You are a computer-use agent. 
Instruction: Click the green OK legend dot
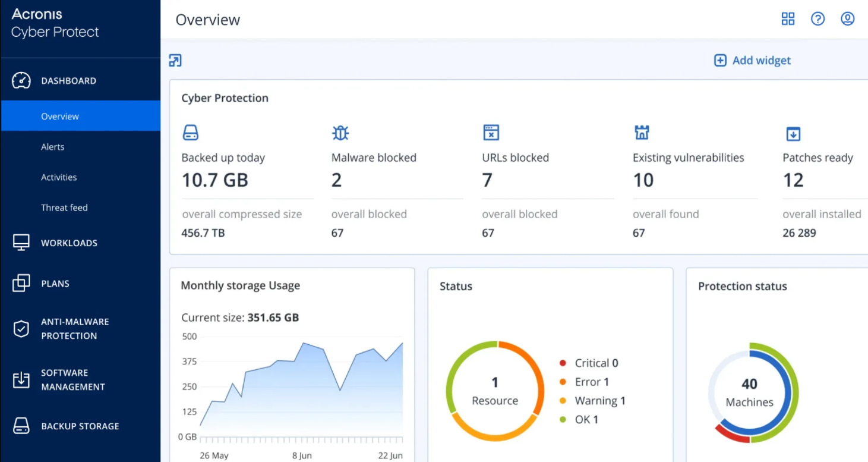[x=563, y=420]
